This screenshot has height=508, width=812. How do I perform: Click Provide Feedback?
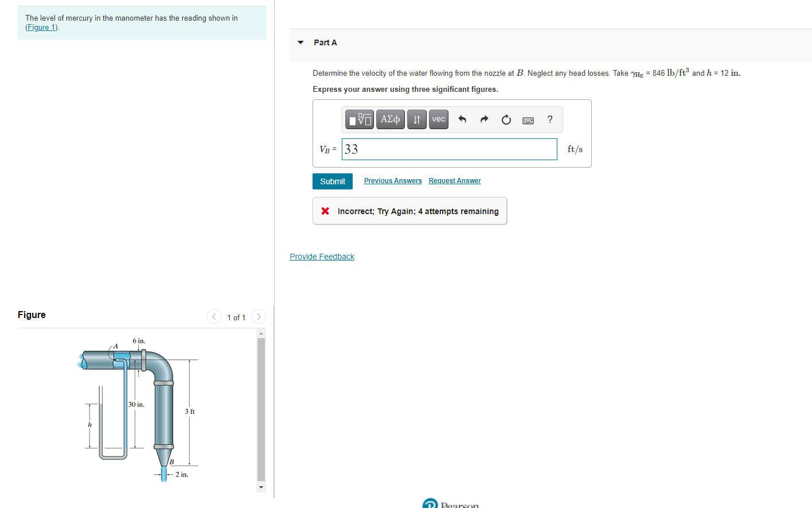click(322, 256)
